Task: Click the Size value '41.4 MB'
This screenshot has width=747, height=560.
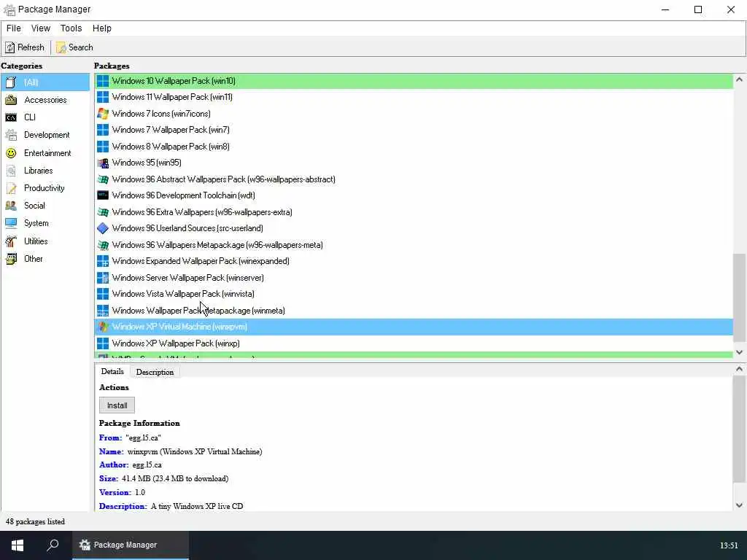Action: 136,478
